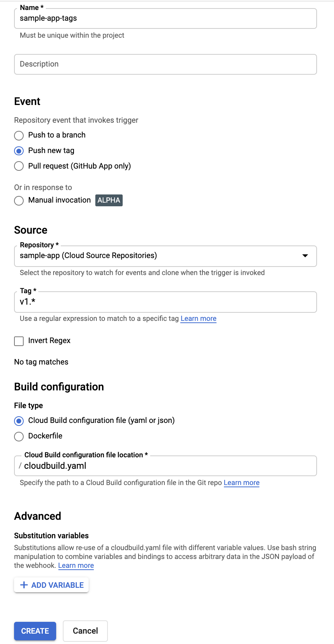
Task: Click ADD VARIABLE to add a substitution
Action: 51,585
